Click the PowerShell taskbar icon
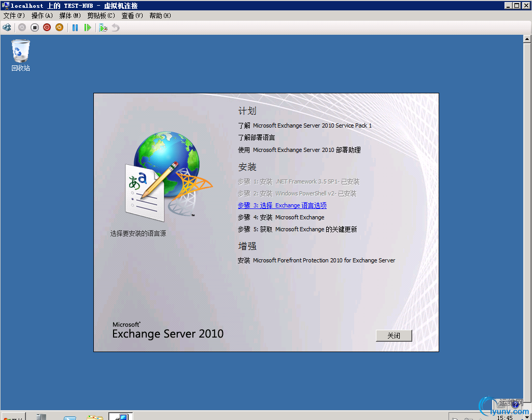This screenshot has width=532, height=420. point(70,417)
